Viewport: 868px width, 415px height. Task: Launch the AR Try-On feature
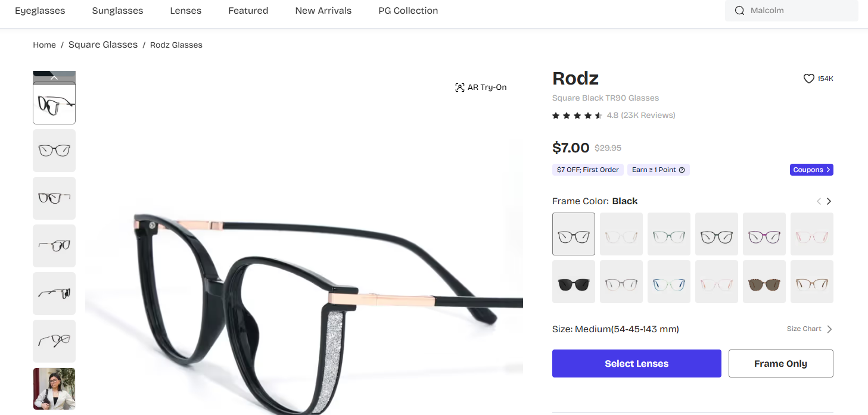pos(480,87)
